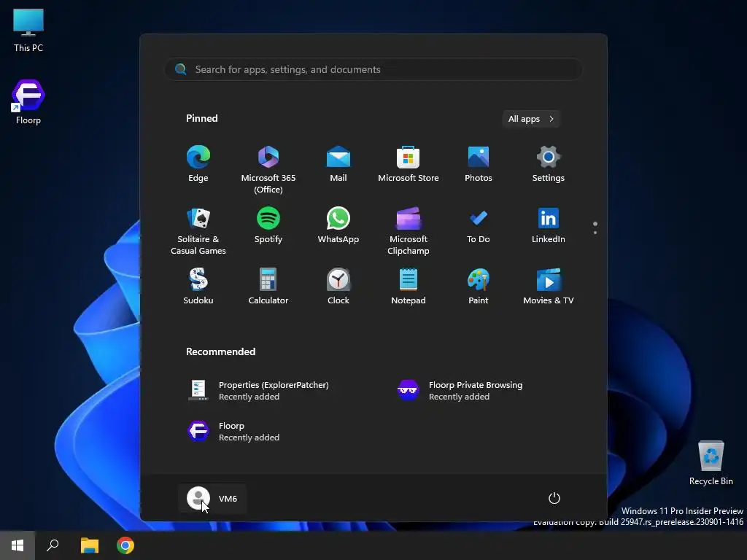Open the Clock app
This screenshot has width=747, height=560.
tap(338, 287)
